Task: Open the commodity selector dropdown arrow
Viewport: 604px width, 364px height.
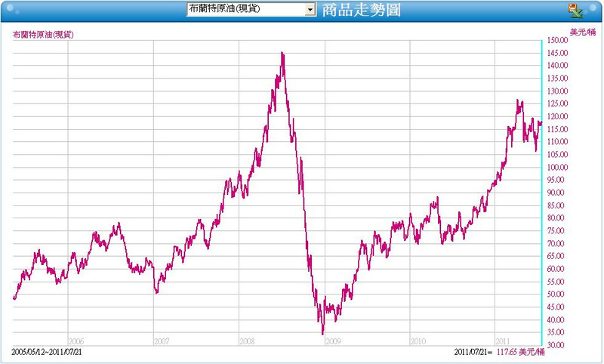Action: [x=310, y=9]
